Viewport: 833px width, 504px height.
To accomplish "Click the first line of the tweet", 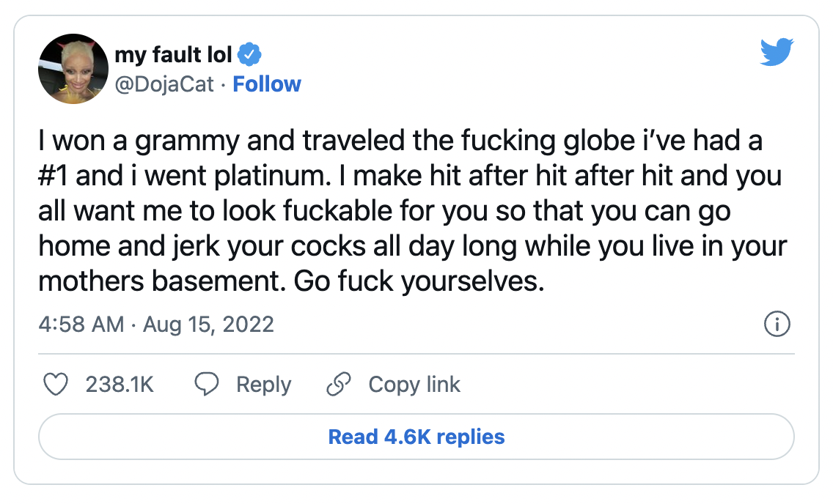I will pyautogui.click(x=400, y=141).
